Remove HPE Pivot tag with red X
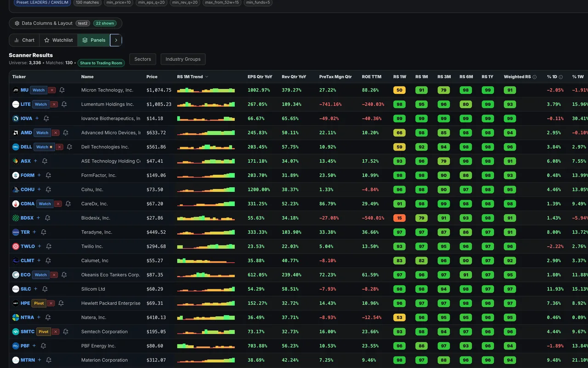Screen dimensions: 588x368 click(51, 303)
